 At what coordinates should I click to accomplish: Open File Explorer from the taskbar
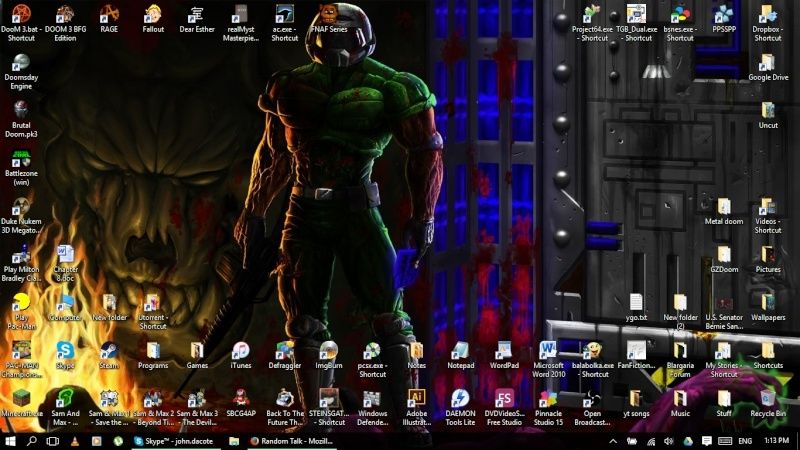pos(234,441)
